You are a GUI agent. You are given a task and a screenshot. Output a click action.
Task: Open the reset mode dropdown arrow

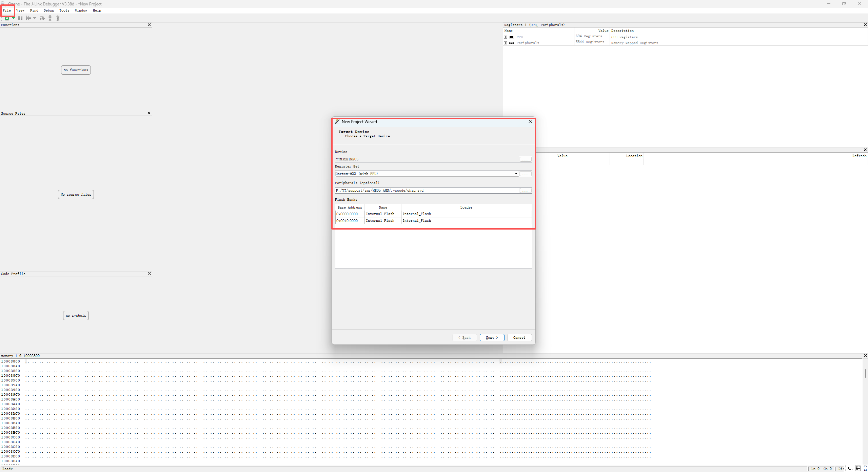(x=35, y=18)
